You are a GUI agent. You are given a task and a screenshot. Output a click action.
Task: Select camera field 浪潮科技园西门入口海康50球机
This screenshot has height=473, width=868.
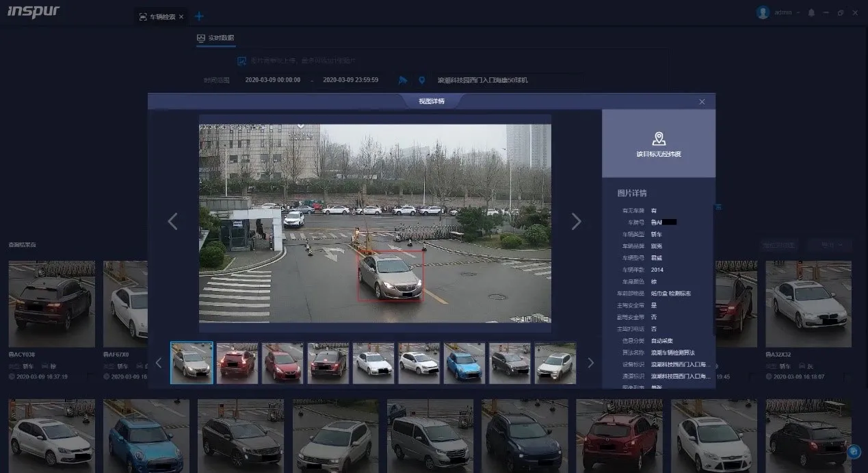[483, 80]
